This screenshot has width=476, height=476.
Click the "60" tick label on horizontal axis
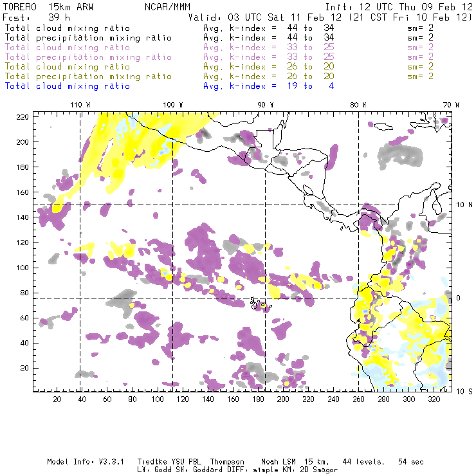[107, 399]
